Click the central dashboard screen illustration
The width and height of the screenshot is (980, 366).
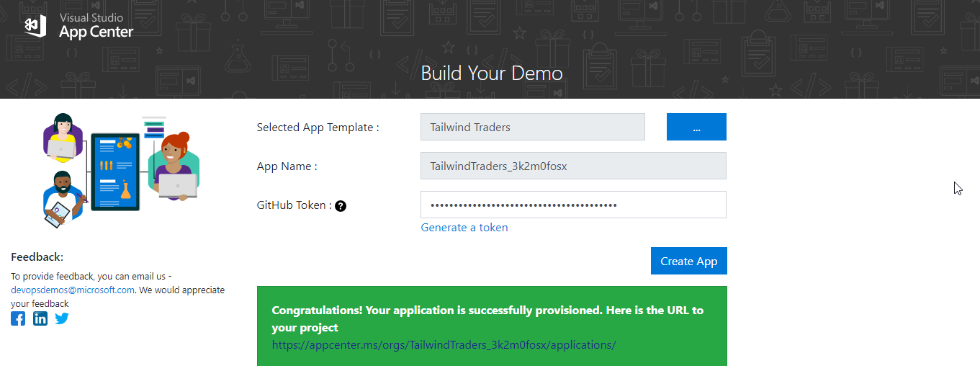pyautogui.click(x=115, y=171)
